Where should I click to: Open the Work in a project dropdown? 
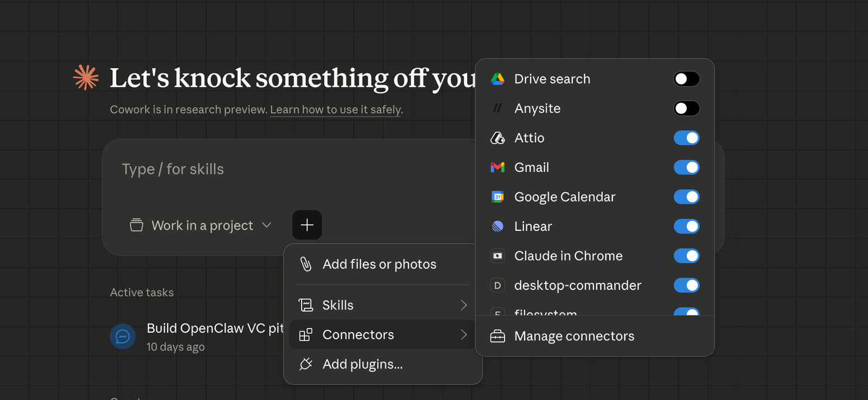tap(201, 225)
